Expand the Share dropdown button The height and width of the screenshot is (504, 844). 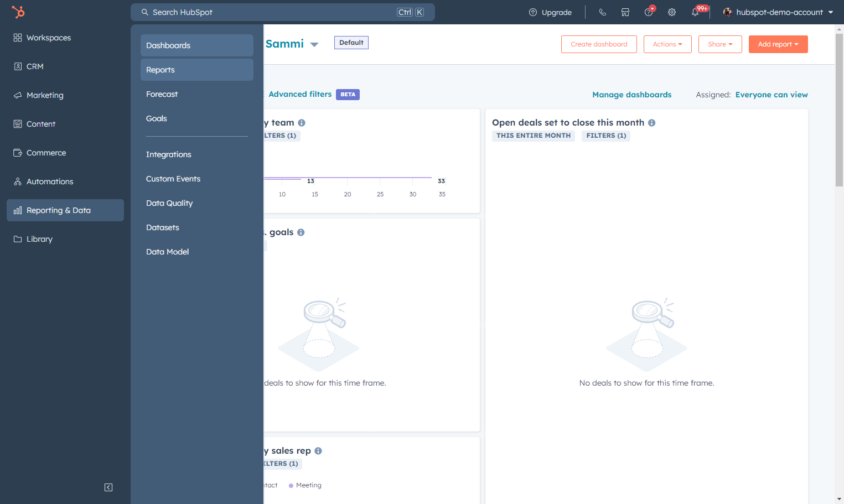tap(720, 44)
